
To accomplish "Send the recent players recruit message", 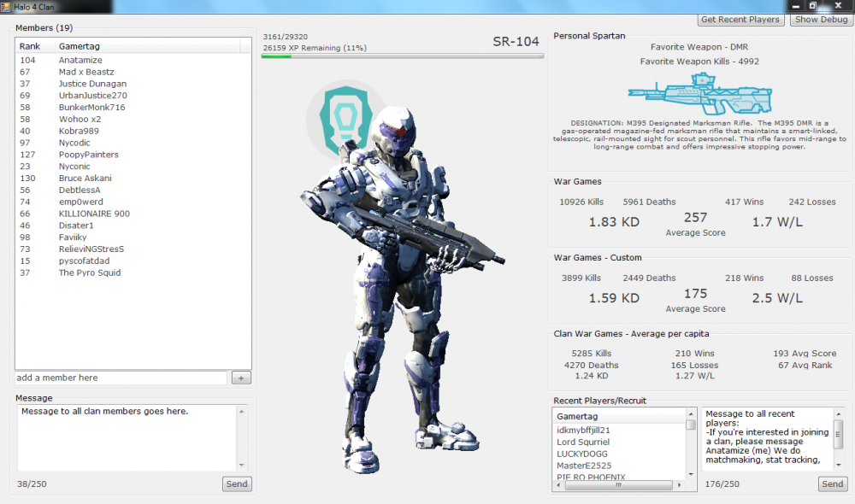I will (832, 484).
